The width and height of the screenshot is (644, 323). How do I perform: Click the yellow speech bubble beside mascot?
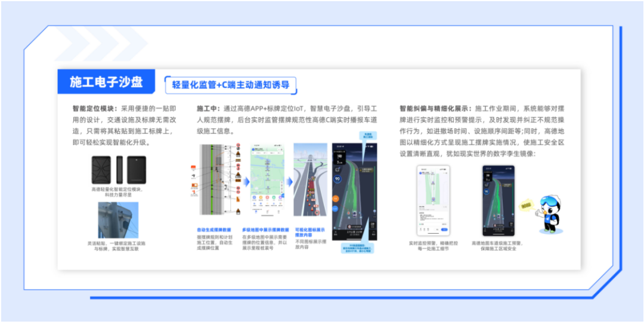pyautogui.click(x=525, y=206)
